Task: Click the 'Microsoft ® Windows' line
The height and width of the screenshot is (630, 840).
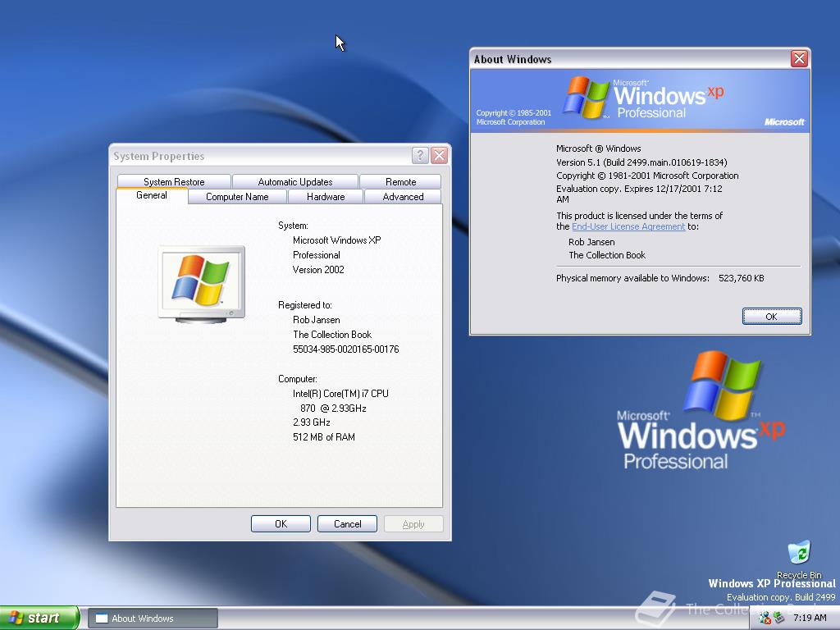Action: (x=598, y=148)
